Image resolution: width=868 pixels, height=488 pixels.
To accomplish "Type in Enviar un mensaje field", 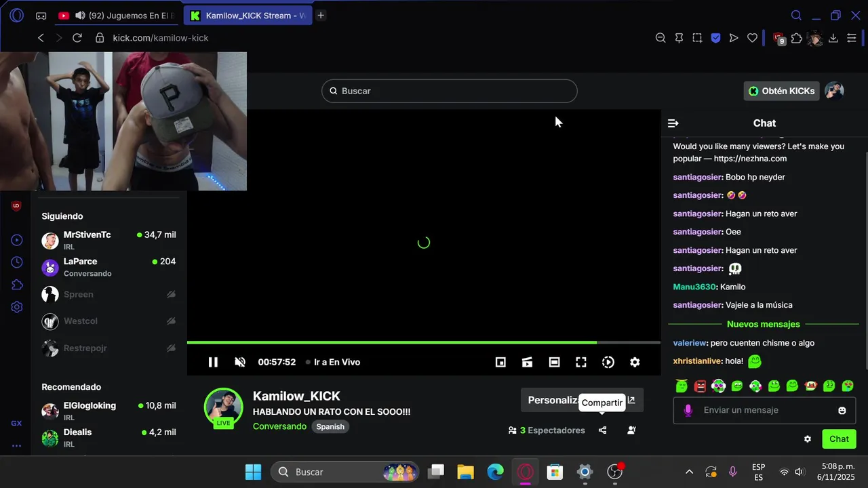I will (x=764, y=410).
